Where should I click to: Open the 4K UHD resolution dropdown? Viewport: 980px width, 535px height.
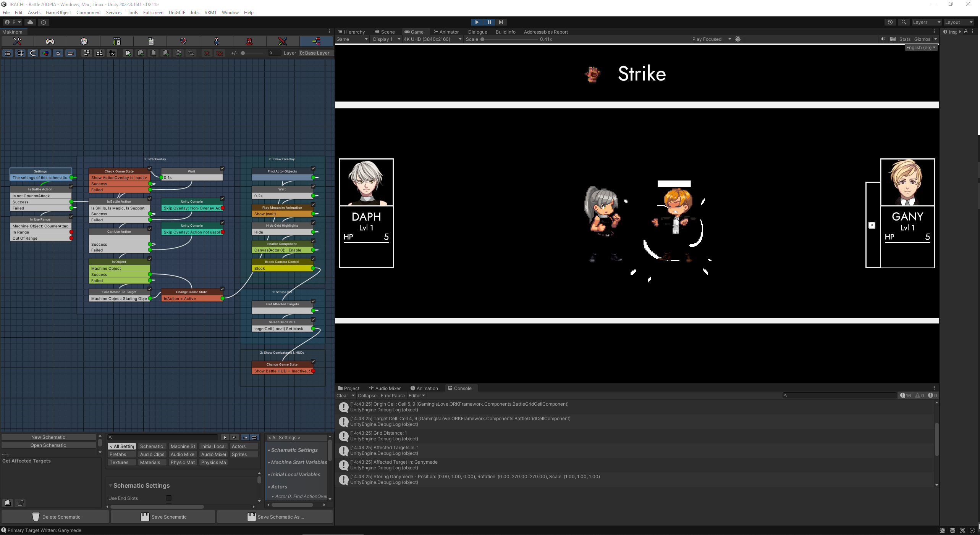(x=432, y=39)
